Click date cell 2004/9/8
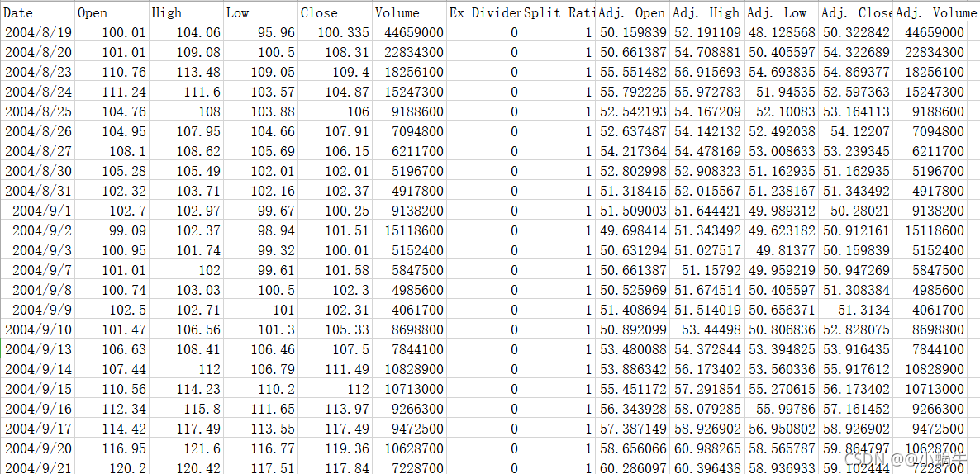The image size is (980, 474). 38,291
